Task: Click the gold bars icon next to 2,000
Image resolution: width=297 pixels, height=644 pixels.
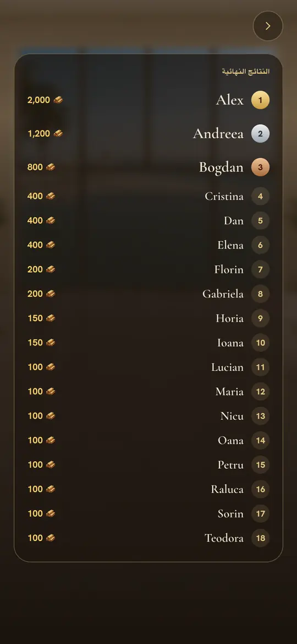Action: (58, 100)
